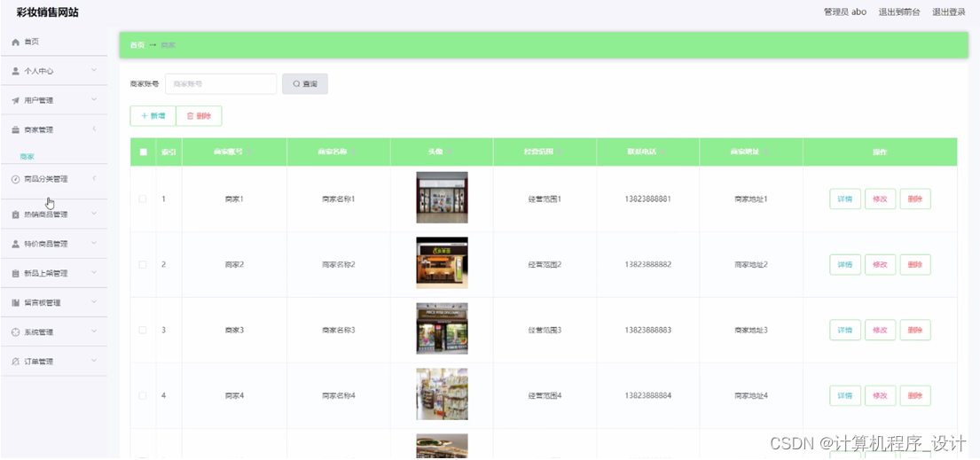Viewport: 980px width, 460px height.
Task: Click 修改 for 商家1 row
Action: 880,199
